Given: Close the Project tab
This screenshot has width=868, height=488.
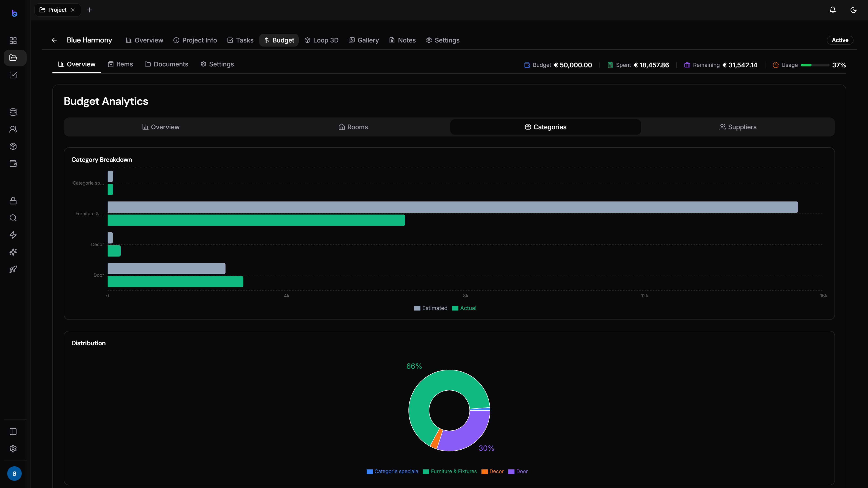Looking at the screenshot, I should tap(73, 10).
